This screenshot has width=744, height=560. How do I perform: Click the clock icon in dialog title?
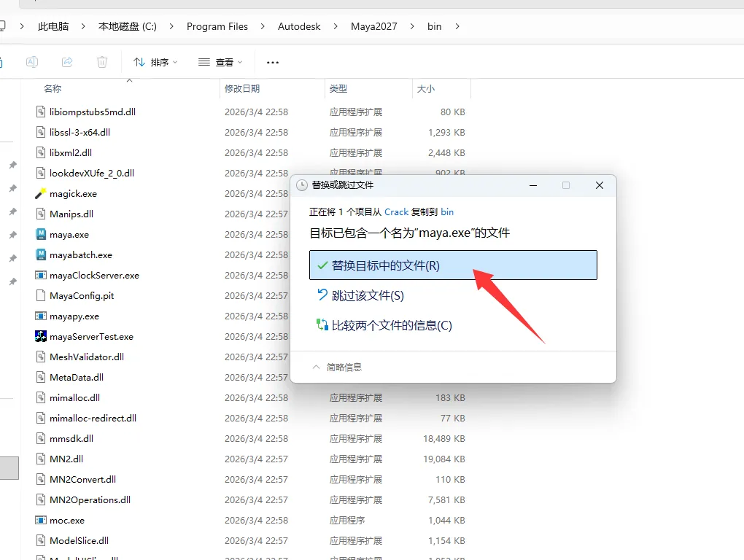pyautogui.click(x=302, y=185)
